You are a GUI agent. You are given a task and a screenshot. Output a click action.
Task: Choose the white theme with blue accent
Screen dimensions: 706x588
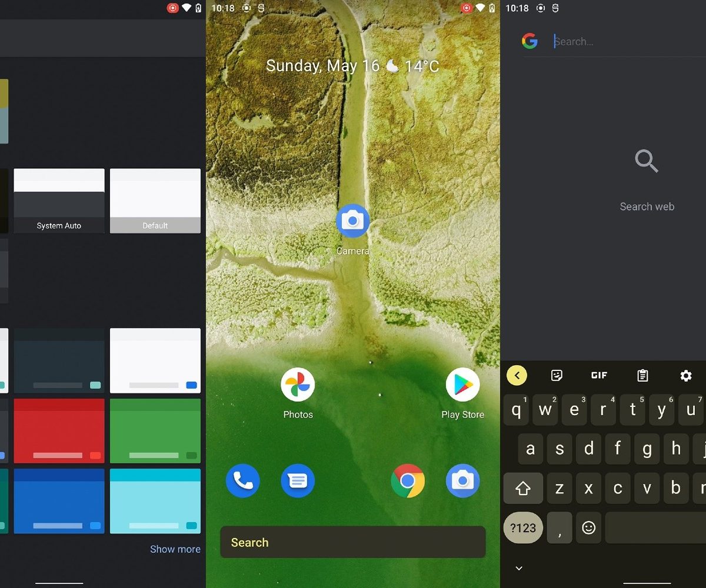155,360
